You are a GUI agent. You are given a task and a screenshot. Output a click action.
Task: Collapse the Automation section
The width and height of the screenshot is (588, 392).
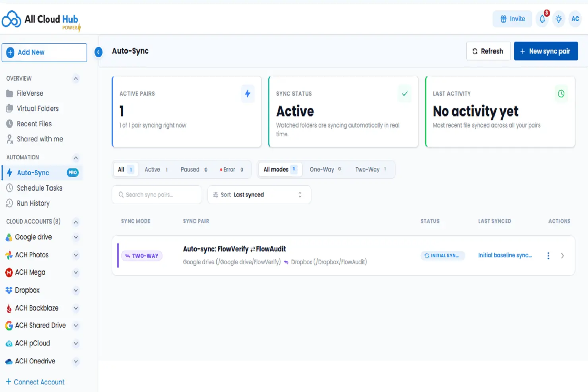point(76,158)
